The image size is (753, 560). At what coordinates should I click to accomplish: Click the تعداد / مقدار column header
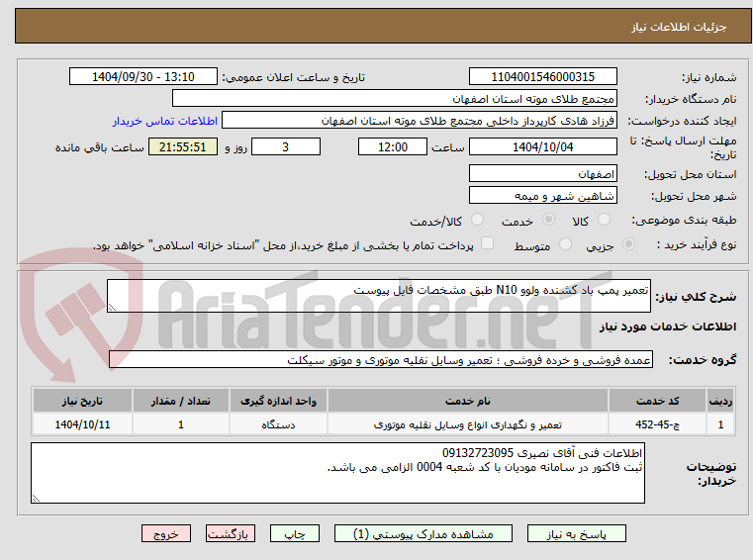tap(180, 401)
